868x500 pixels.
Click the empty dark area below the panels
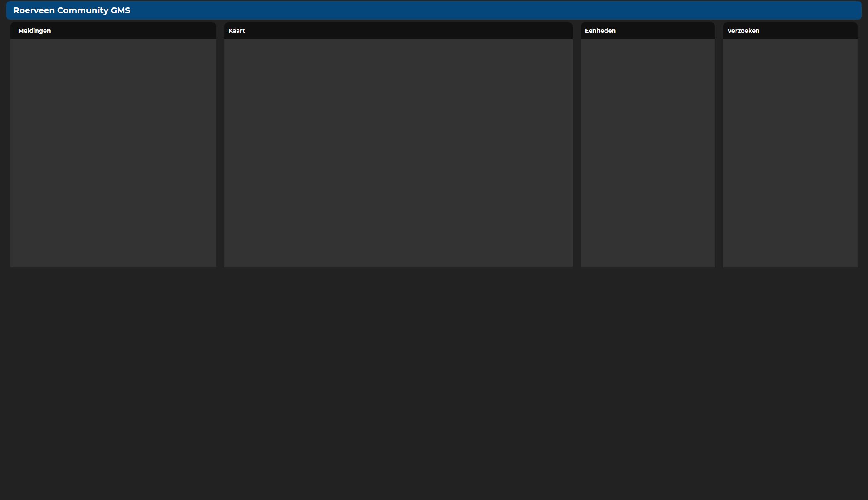point(434,382)
